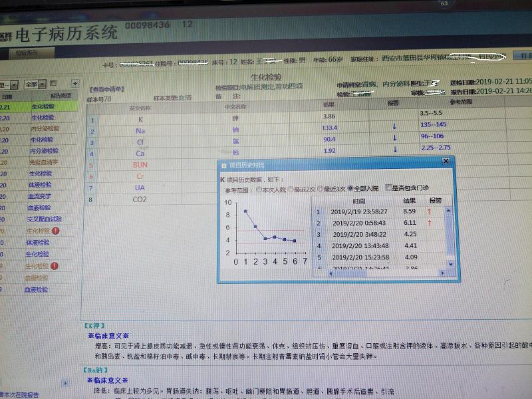Click the 英文名称 column header
Screen dimensions: 532x399
click(x=140, y=108)
